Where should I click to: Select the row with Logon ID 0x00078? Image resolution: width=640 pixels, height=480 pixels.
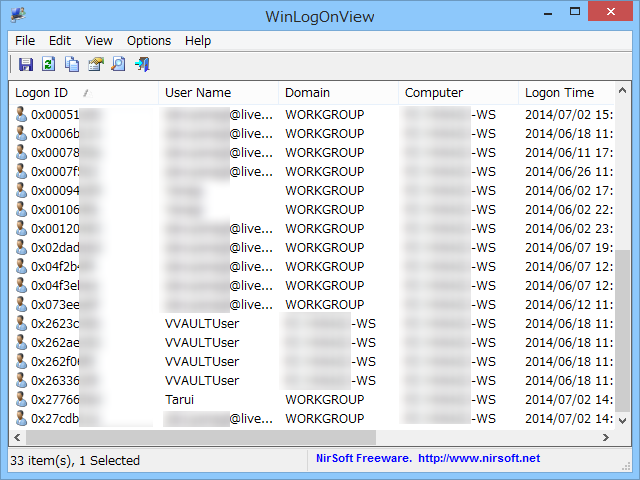[312, 153]
